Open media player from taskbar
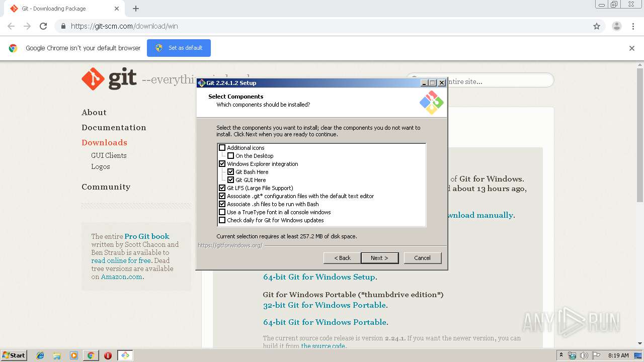 point(73,355)
